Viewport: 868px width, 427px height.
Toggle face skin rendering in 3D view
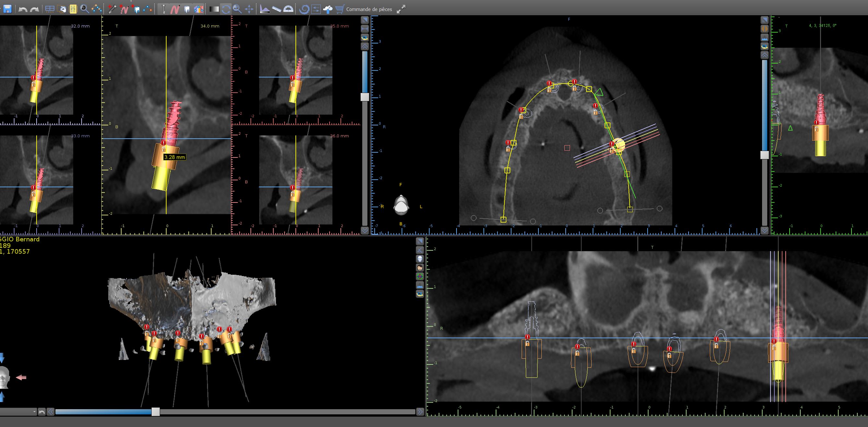click(x=420, y=268)
